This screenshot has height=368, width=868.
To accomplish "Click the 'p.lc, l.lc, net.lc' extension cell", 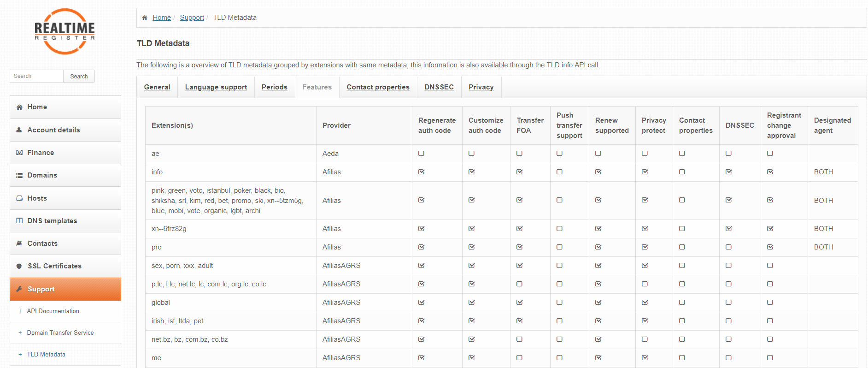I will point(231,284).
